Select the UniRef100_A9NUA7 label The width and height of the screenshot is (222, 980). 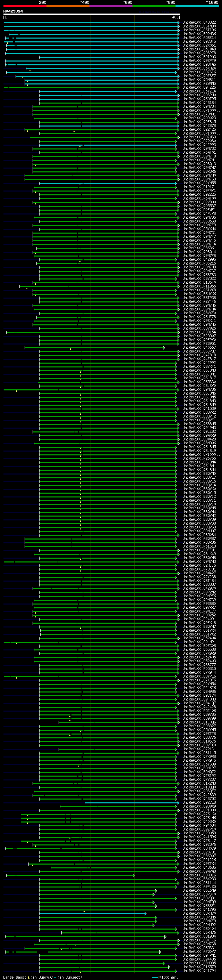pyautogui.click(x=199, y=531)
